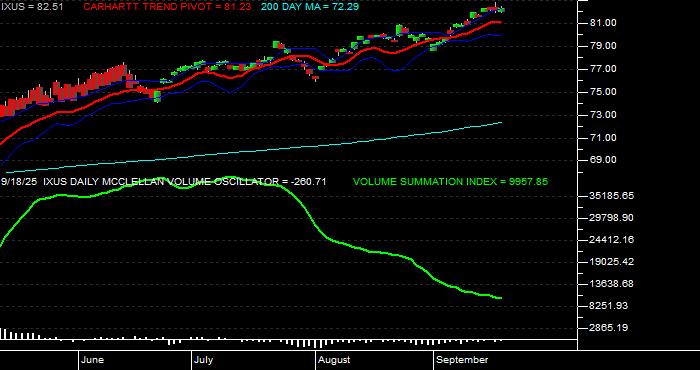Select August on the time axis
Image resolution: width=700 pixels, height=370 pixels.
(x=334, y=360)
